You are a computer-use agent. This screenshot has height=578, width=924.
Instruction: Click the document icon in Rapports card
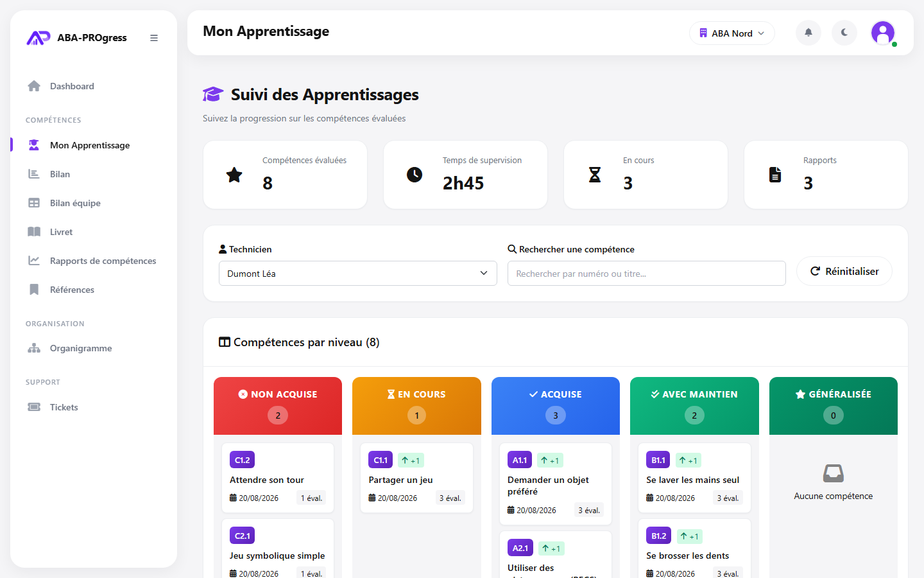tap(775, 175)
